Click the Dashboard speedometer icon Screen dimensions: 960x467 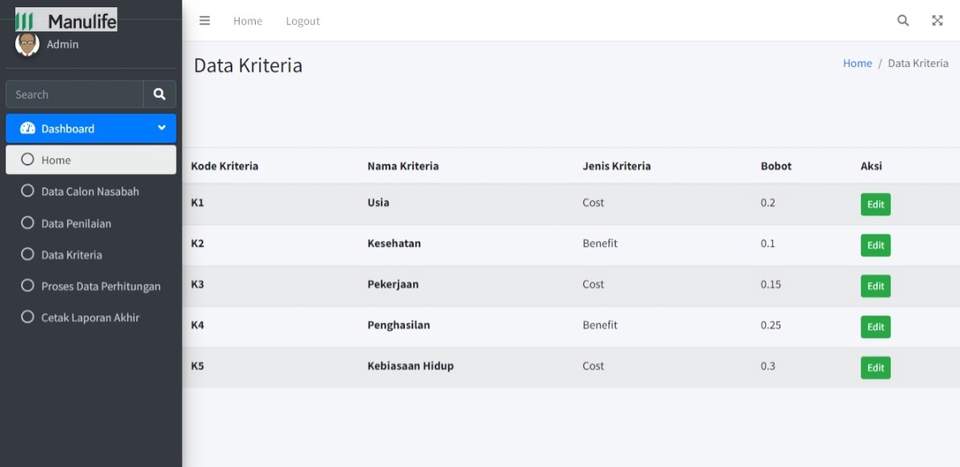28,129
